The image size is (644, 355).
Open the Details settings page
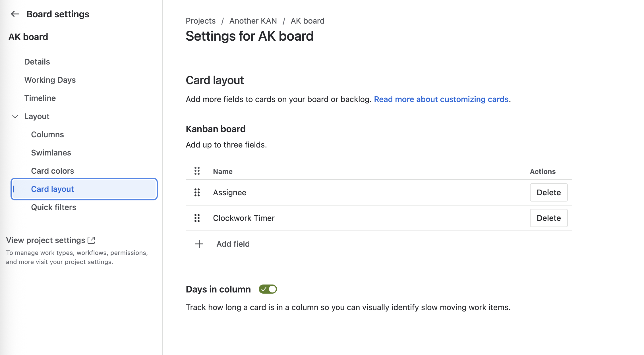[x=37, y=62]
